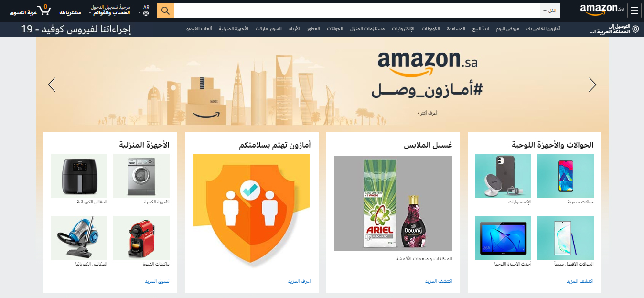Screen dimensions: 644x298
Task: Go to previous banner with left arrow
Action: point(52,85)
